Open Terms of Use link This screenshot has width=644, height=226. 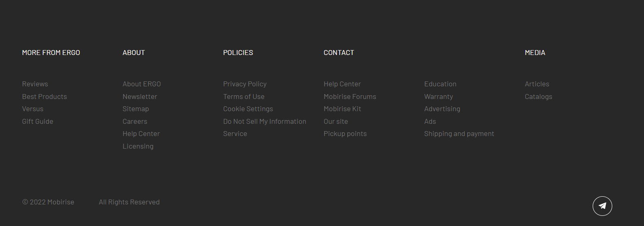tap(244, 97)
